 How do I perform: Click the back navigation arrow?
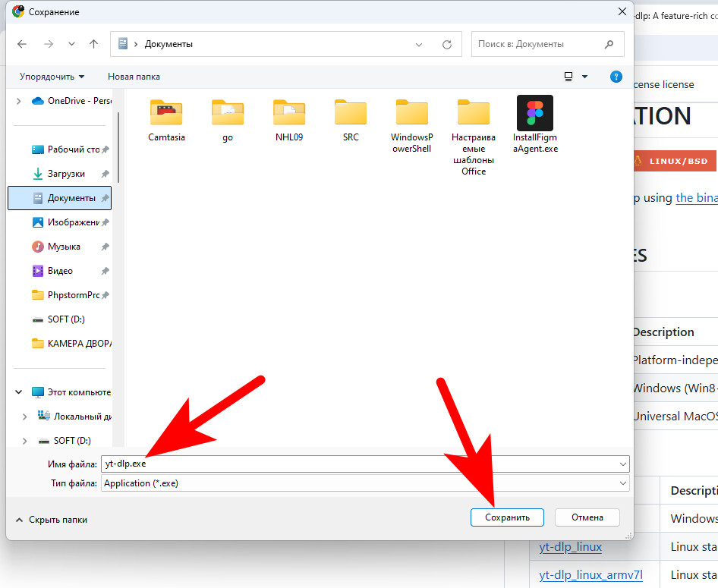[22, 44]
